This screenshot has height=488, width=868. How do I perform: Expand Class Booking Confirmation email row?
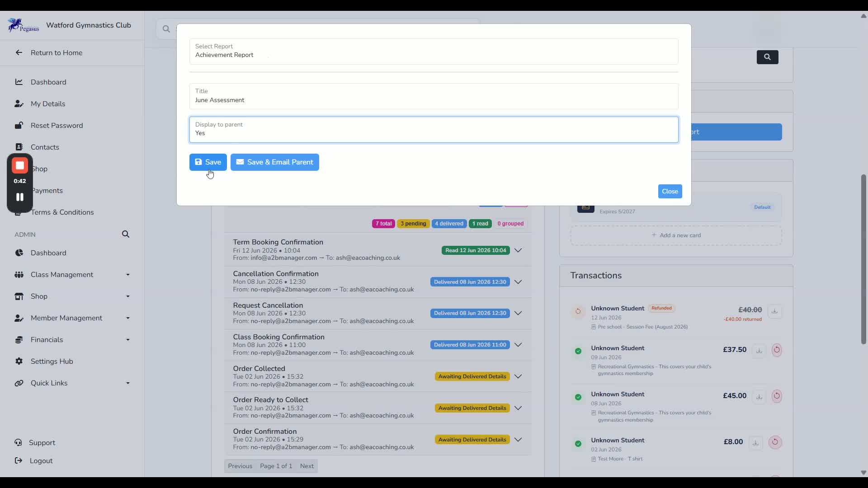coord(518,345)
